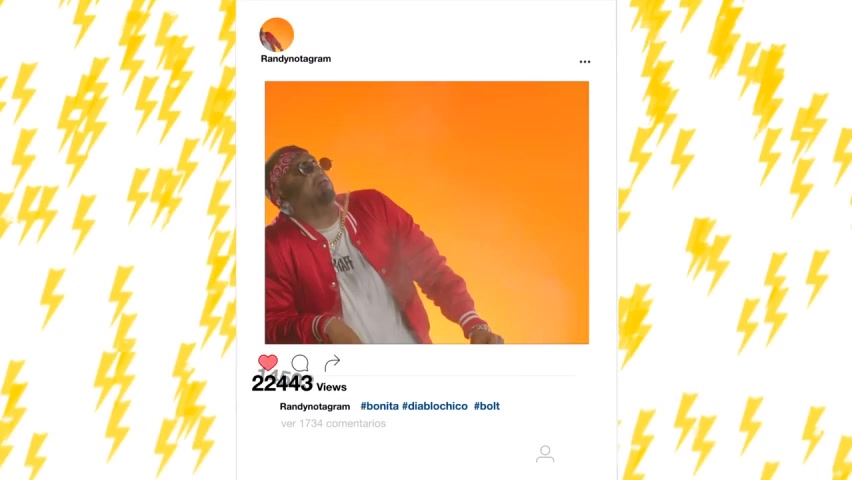Tap the profile silhouette icon below comments
This screenshot has width=852, height=480.
tap(545, 454)
